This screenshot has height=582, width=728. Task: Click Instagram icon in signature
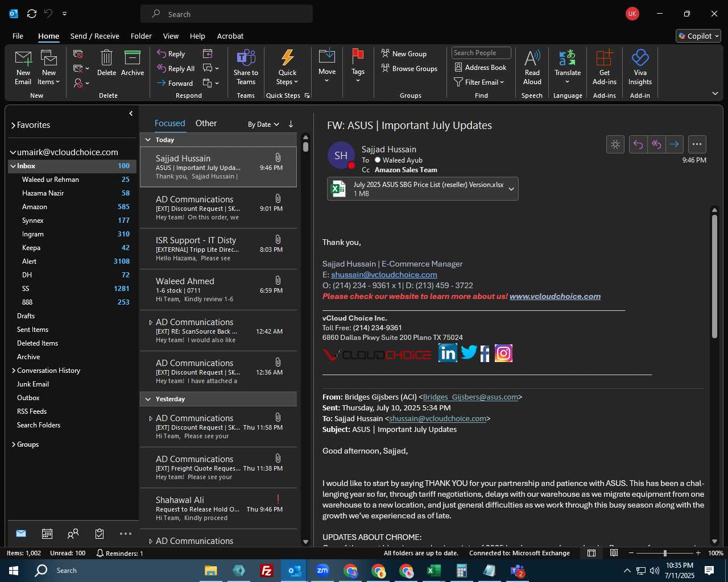pyautogui.click(x=503, y=353)
